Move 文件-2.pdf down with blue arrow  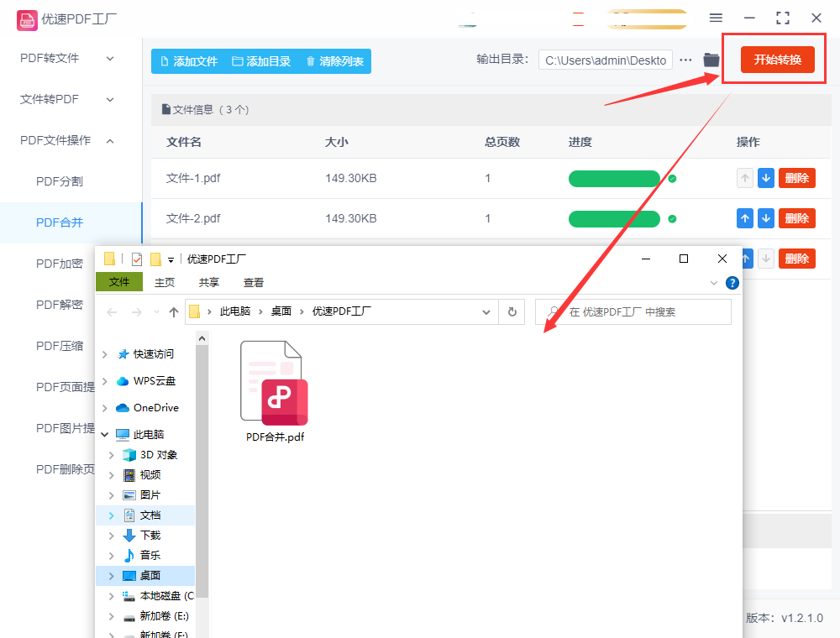tap(766, 218)
